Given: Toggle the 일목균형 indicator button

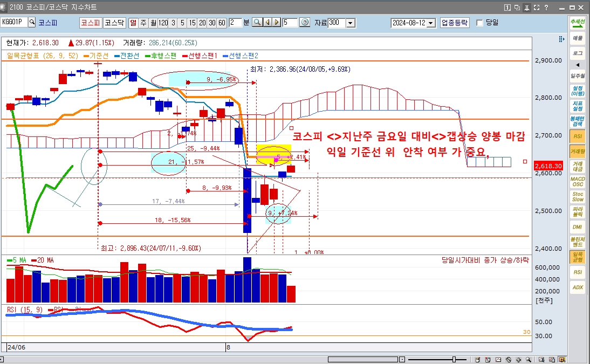Looking at the screenshot, I should click(578, 256).
